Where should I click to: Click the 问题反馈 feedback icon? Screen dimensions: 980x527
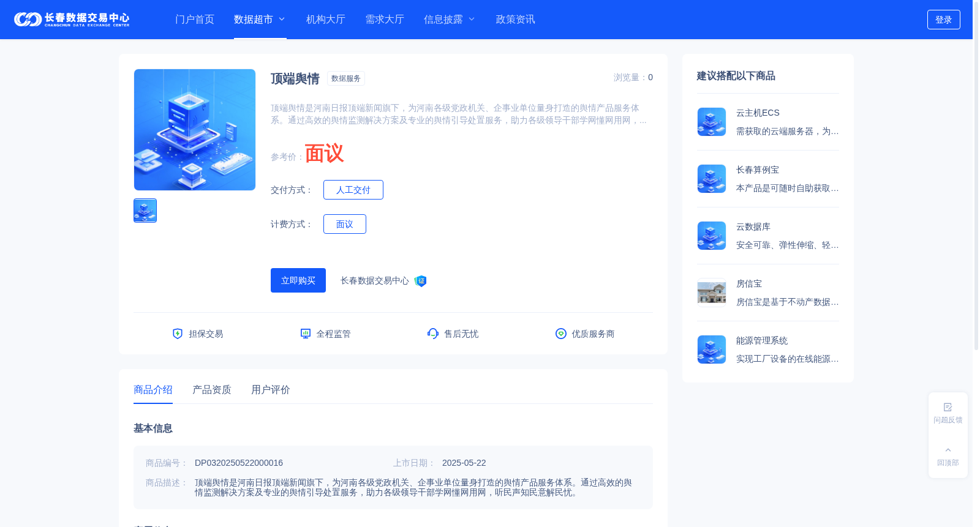[948, 407]
